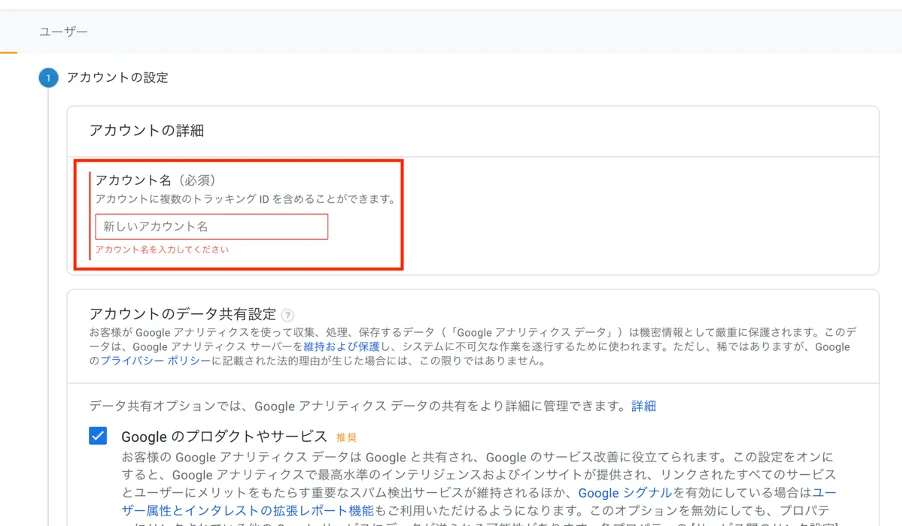The width and height of the screenshot is (902, 526).
Task: Click the アカウントの詳細 section heading
Action: pos(147,131)
